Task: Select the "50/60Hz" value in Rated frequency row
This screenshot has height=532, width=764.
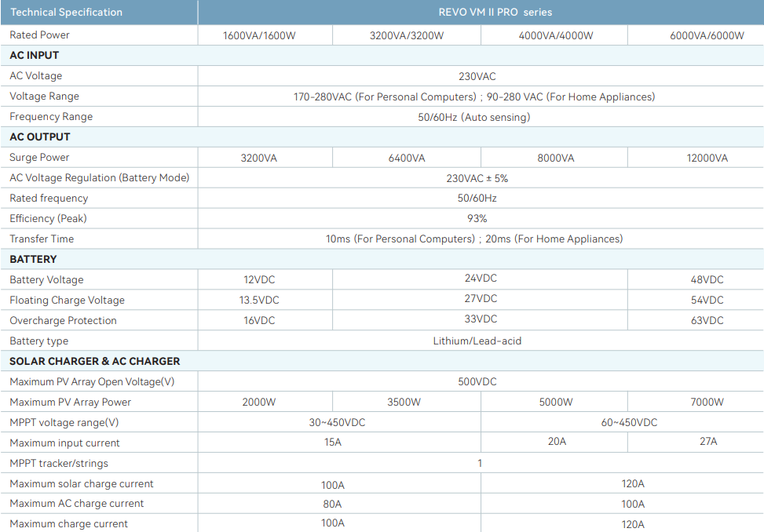Action: point(477,198)
